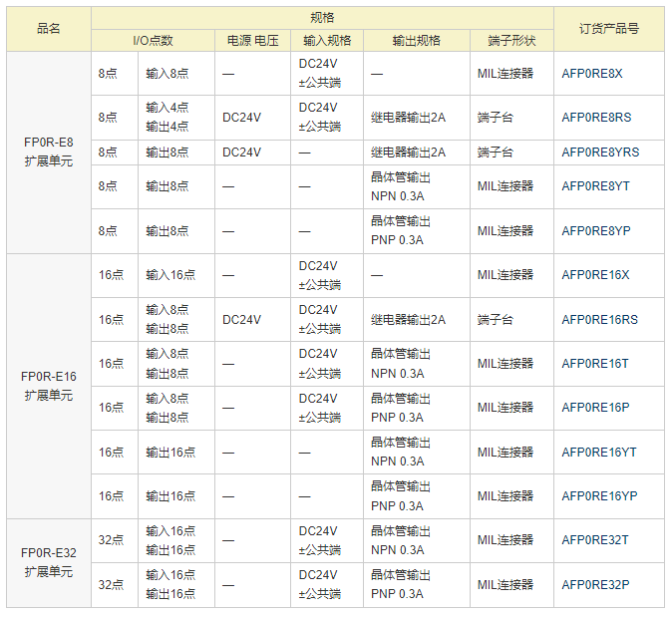672x617 pixels.
Task: Click order number AFP0RE8RS
Action: click(x=595, y=118)
